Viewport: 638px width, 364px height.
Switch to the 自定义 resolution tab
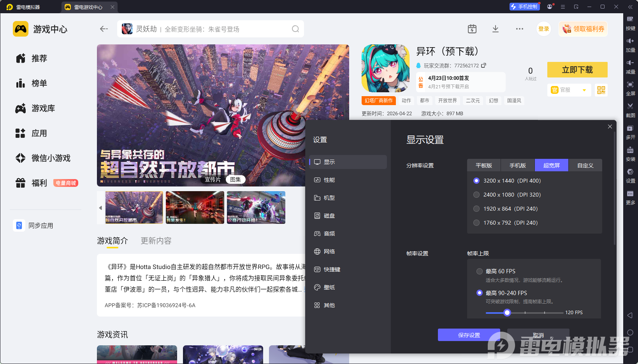(585, 165)
